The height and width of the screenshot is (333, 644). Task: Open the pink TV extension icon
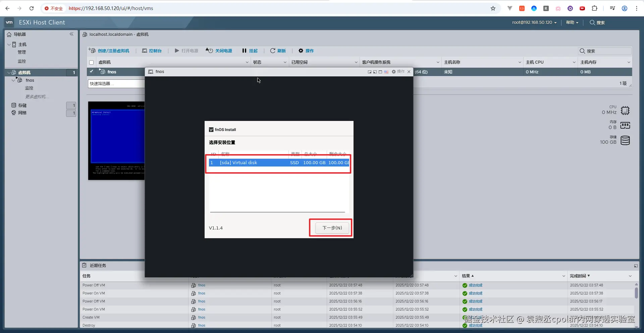(558, 8)
